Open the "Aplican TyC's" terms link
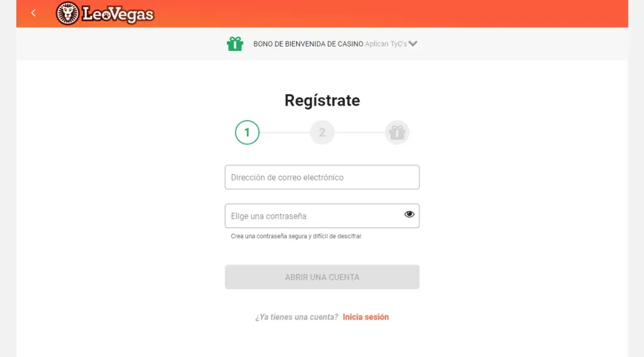The height and width of the screenshot is (357, 644). tap(386, 44)
